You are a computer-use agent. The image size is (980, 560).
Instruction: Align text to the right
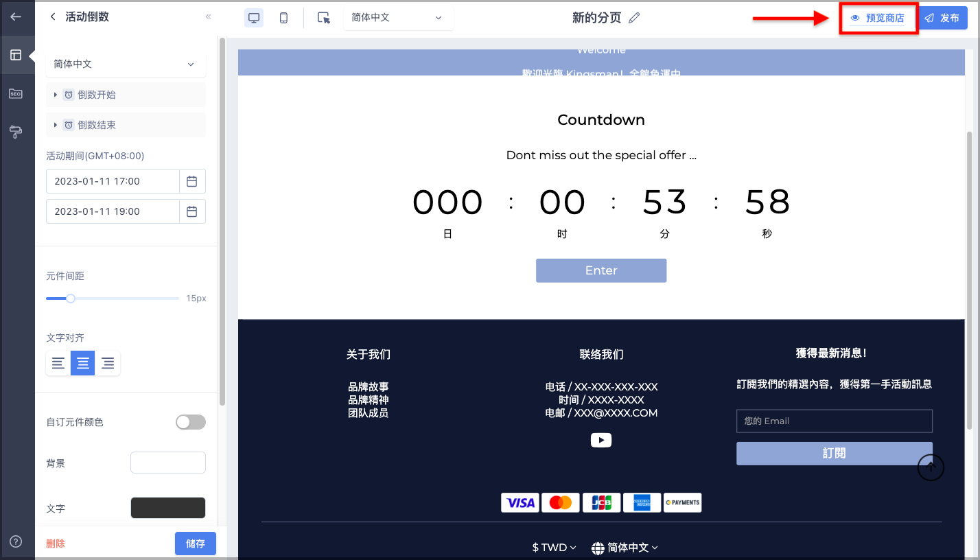108,363
